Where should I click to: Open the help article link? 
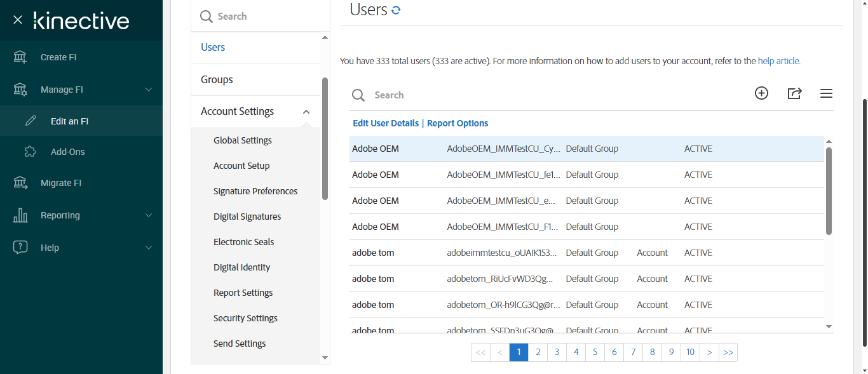(778, 61)
